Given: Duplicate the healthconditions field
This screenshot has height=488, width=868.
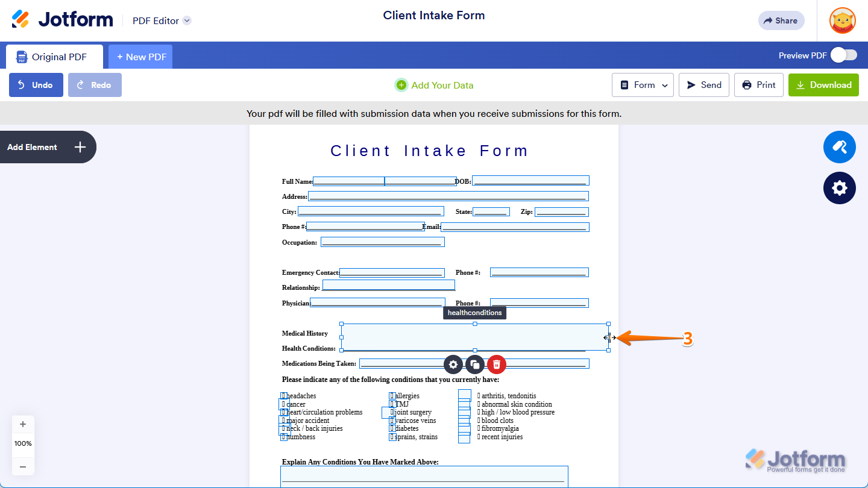Looking at the screenshot, I should click(474, 364).
